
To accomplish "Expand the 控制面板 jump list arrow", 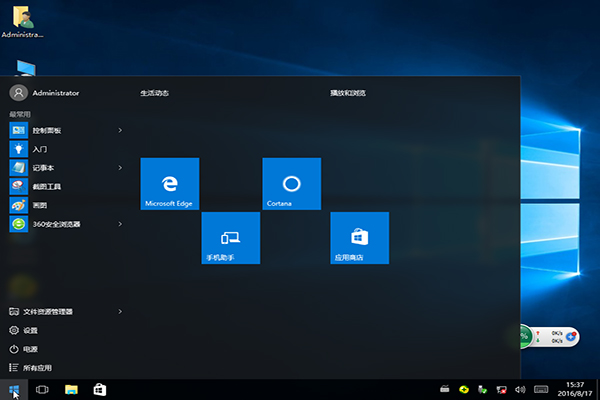I will point(120,130).
